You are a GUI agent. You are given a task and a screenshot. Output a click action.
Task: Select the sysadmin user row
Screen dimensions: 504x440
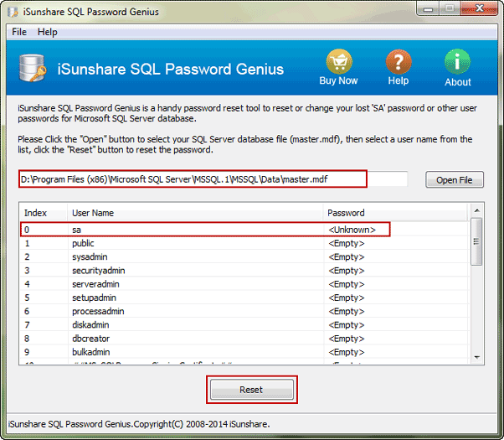pos(244,256)
